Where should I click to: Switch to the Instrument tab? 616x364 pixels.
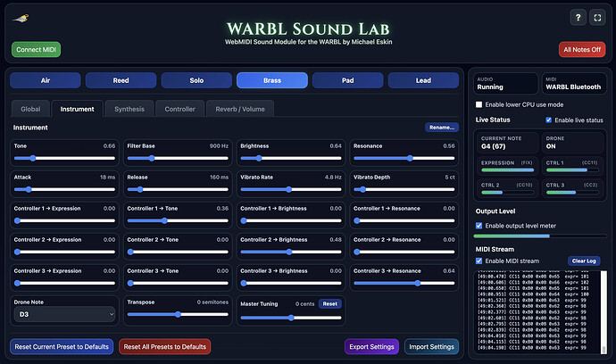tap(77, 109)
